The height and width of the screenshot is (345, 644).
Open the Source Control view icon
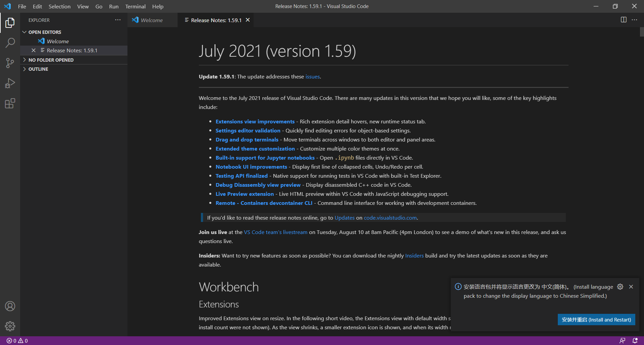[10, 63]
